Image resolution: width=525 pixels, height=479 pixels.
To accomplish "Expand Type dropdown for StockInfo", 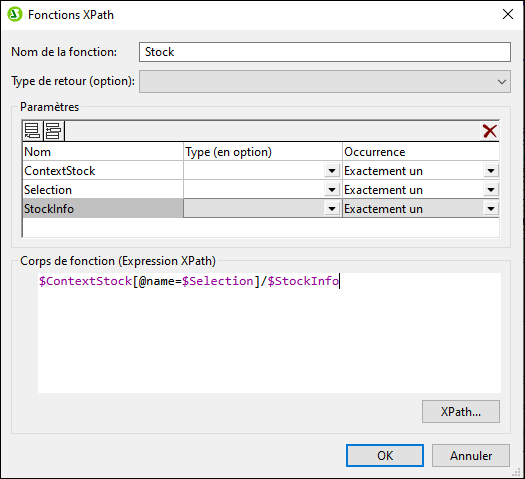I will click(x=332, y=209).
